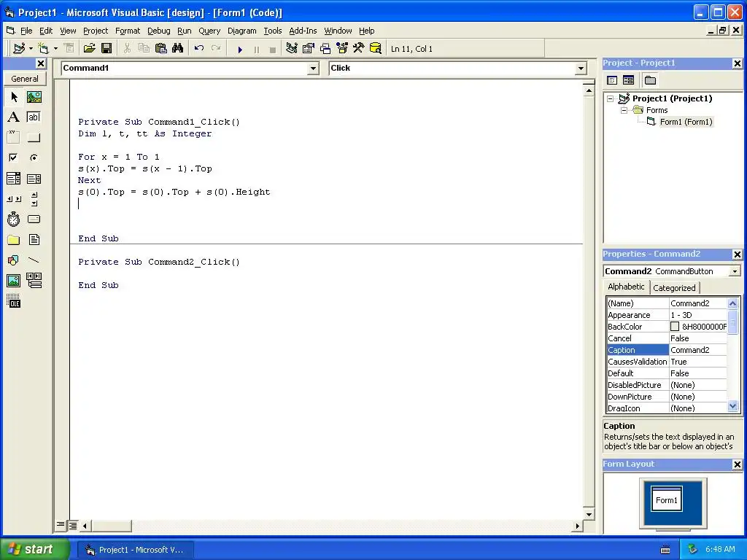Click the General tab of the toolbox
Screen dimensions: 747x560
click(25, 79)
